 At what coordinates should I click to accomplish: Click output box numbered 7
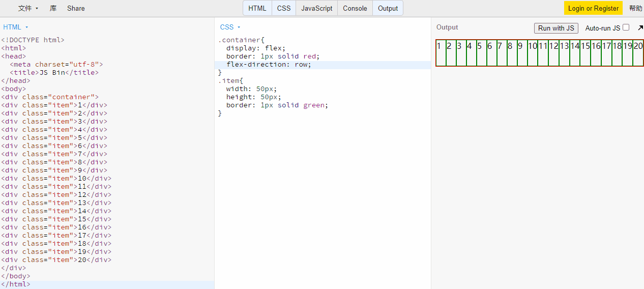[x=502, y=53]
